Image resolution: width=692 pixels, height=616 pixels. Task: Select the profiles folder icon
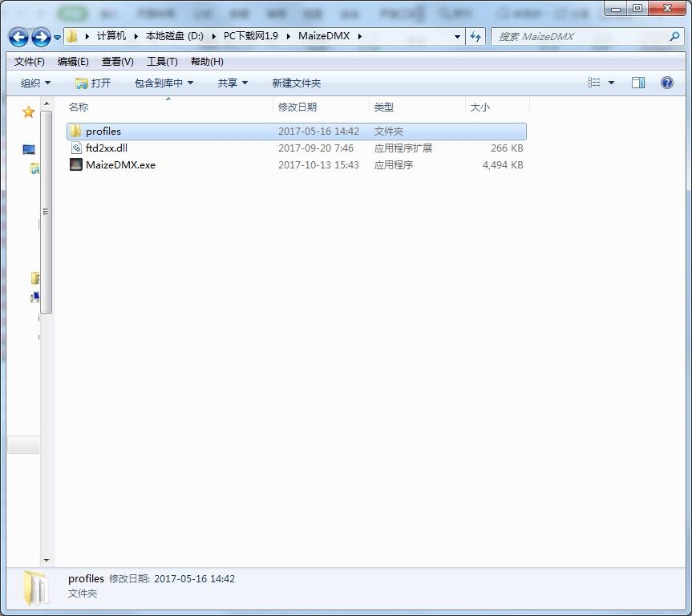point(76,132)
